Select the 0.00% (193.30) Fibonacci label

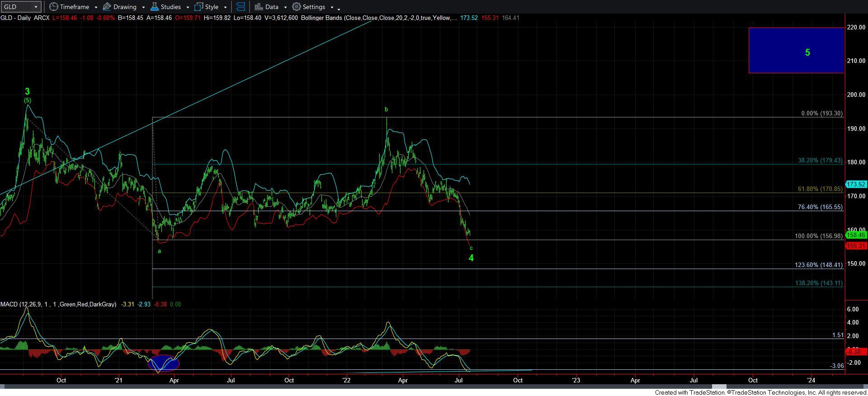(822, 113)
